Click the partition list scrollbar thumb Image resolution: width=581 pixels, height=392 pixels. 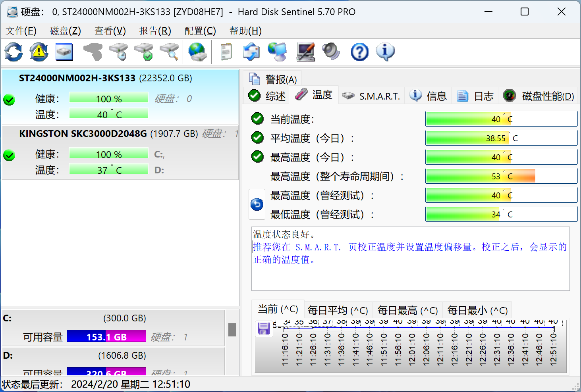[x=232, y=330]
